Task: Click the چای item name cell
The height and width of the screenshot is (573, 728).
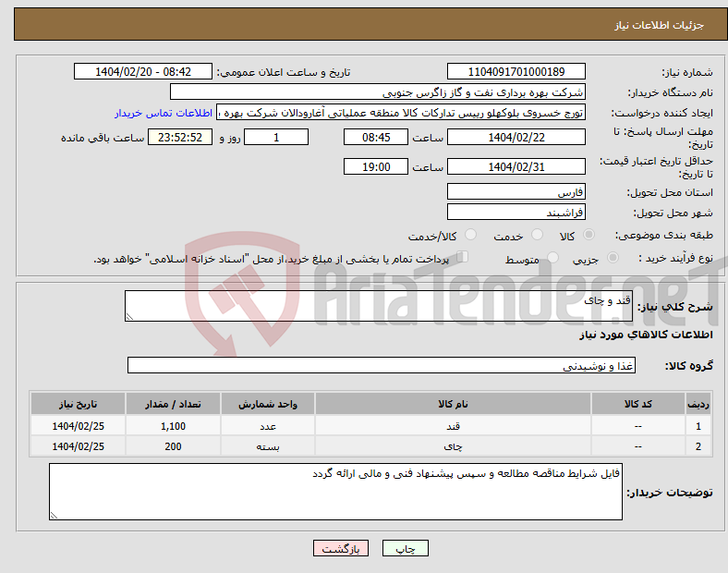Action: [x=453, y=446]
